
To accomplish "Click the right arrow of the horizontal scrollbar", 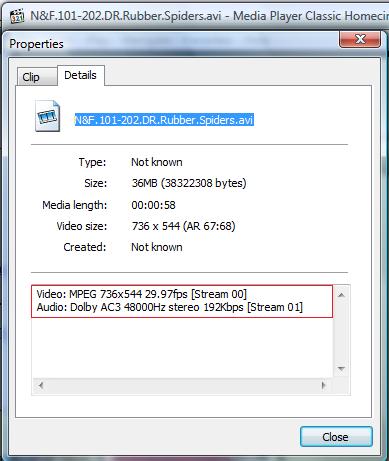I will [x=323, y=385].
